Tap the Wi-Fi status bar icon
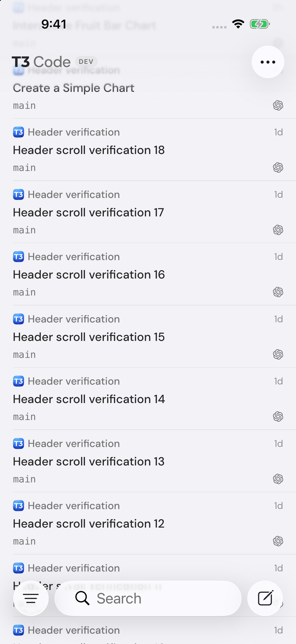Viewport: 296px width, 644px height. pos(238,24)
